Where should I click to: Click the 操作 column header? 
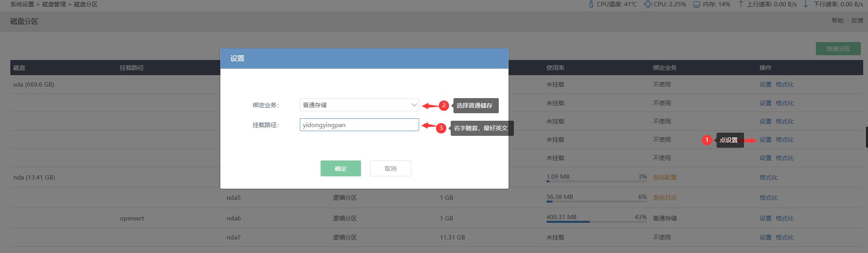click(x=765, y=68)
